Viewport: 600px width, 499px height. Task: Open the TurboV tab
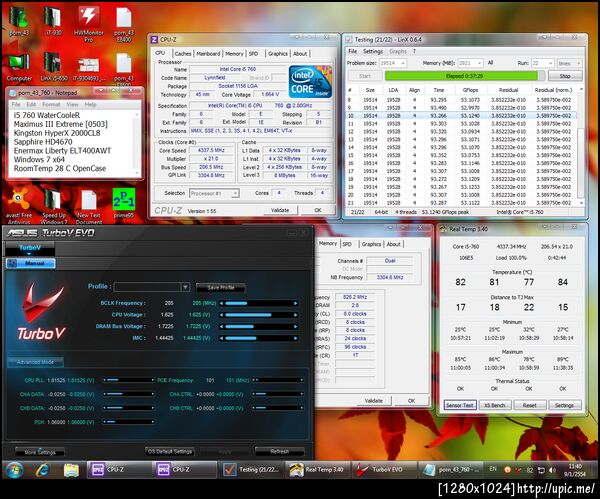30,248
